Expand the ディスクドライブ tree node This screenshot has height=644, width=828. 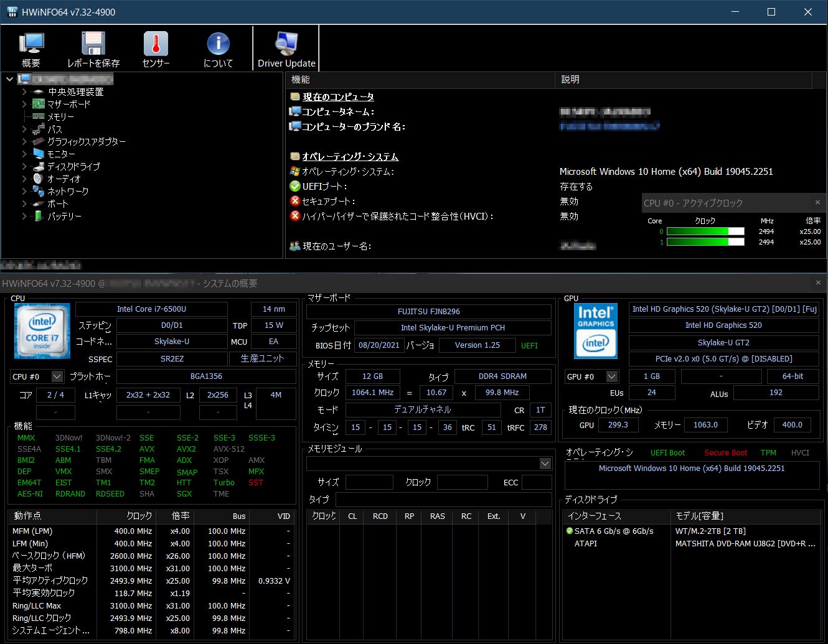(x=24, y=167)
